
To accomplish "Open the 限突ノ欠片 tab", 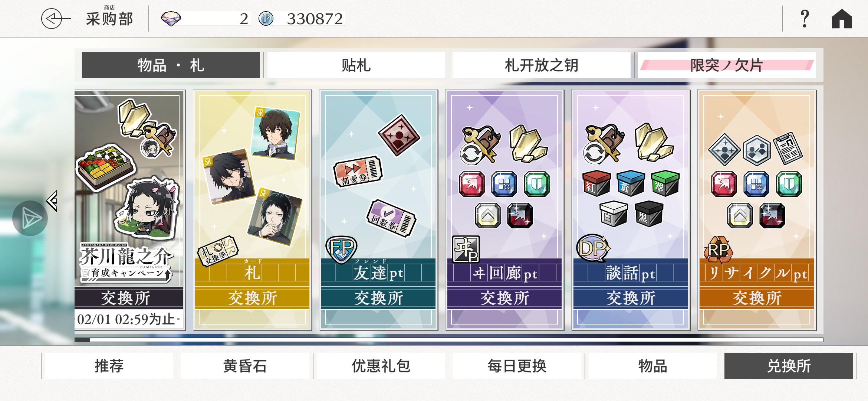I will pos(727,65).
